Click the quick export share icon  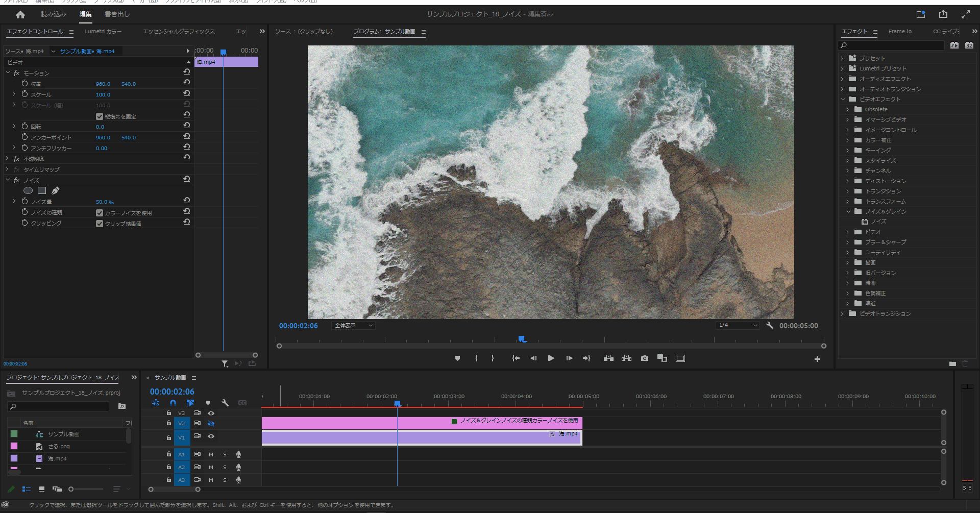(x=943, y=14)
